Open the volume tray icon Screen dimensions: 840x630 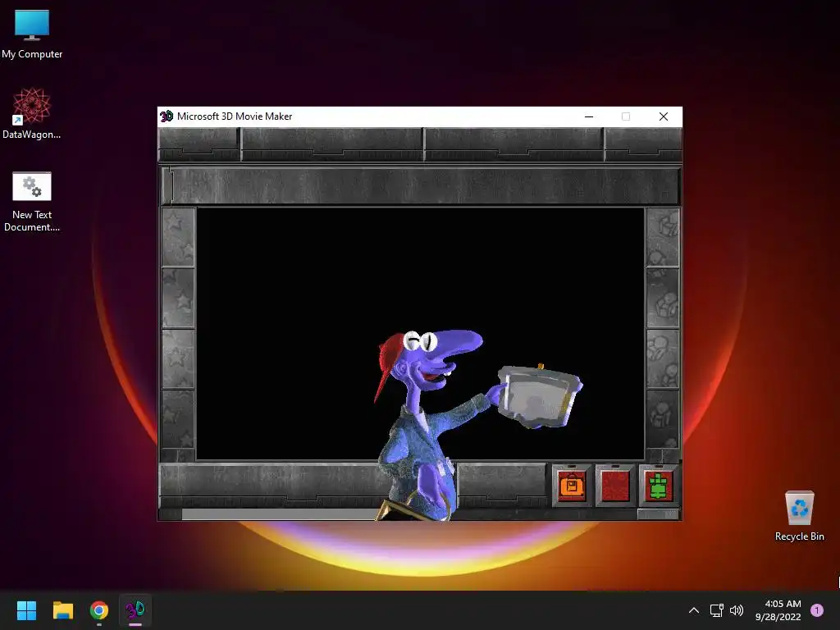[737, 610]
